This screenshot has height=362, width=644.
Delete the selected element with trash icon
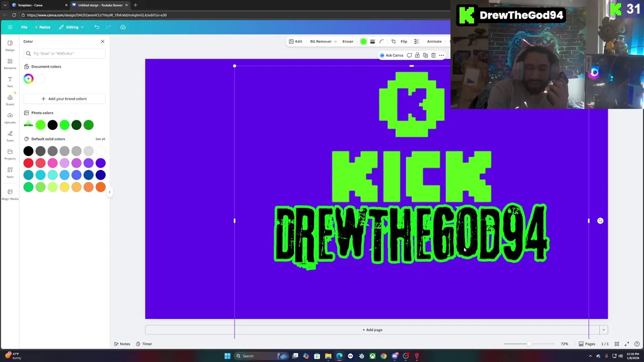[433, 55]
